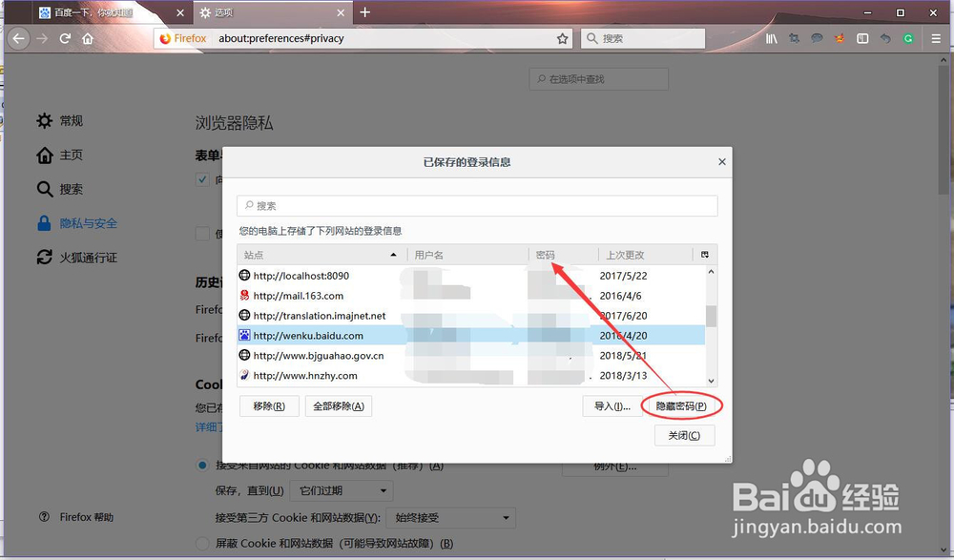Select the 接受来自网站的Cookie radio button
The image size is (954, 560).
point(201,465)
